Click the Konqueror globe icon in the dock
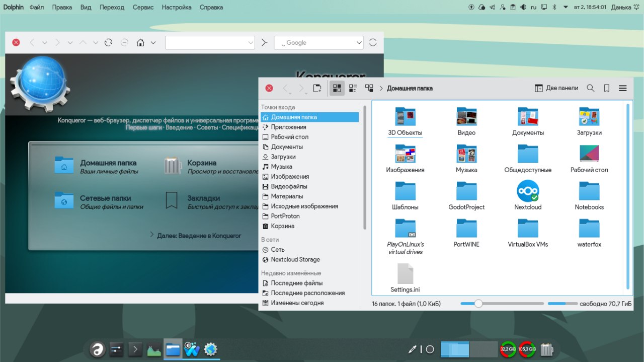Viewport: 644px width, 362px height. [210, 349]
